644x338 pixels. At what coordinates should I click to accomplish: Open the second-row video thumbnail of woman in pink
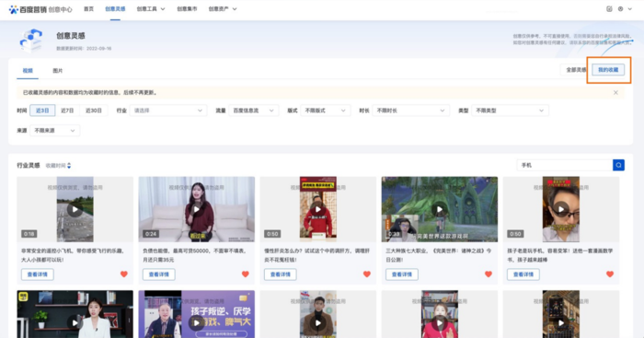[440, 315]
